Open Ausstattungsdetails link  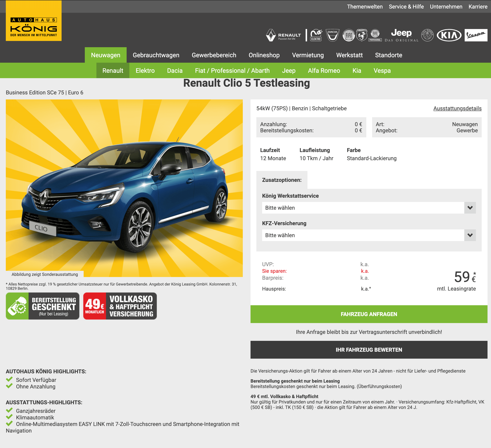point(457,109)
